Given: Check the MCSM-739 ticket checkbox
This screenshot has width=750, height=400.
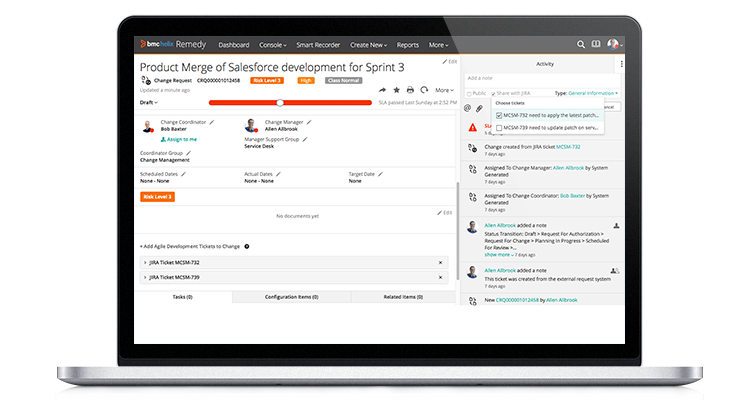Looking at the screenshot, I should pyautogui.click(x=499, y=128).
